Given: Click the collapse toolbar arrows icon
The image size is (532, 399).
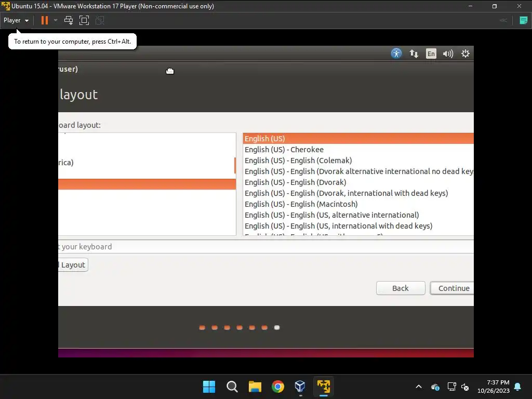Looking at the screenshot, I should pos(503,20).
